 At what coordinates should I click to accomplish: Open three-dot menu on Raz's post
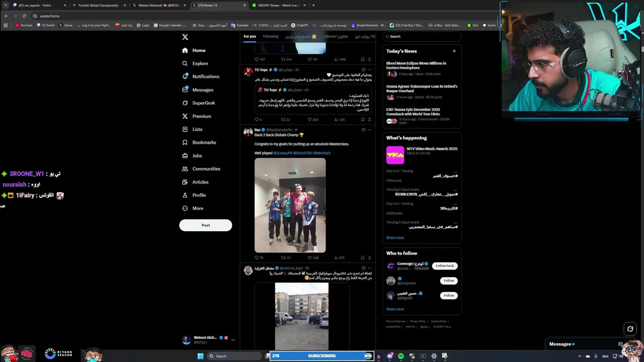click(370, 130)
